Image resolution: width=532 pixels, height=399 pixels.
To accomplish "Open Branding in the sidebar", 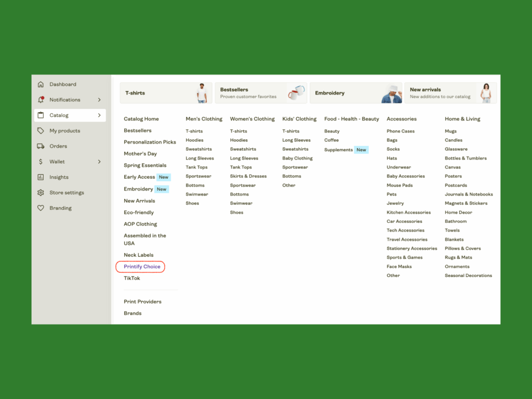I will tap(60, 208).
